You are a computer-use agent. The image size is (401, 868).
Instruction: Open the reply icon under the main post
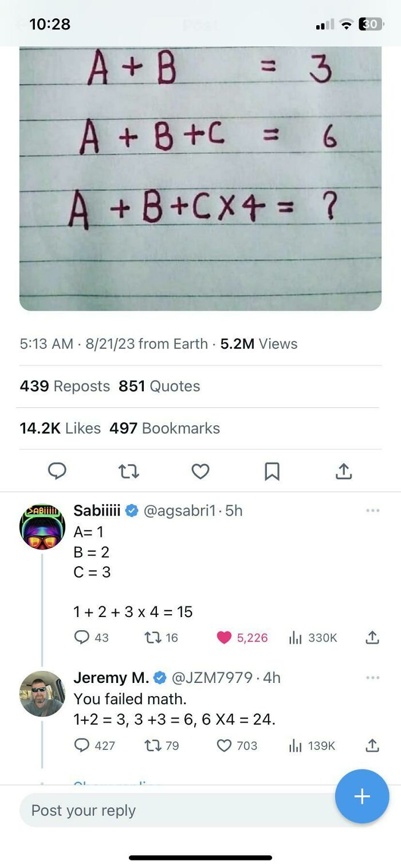point(57,472)
